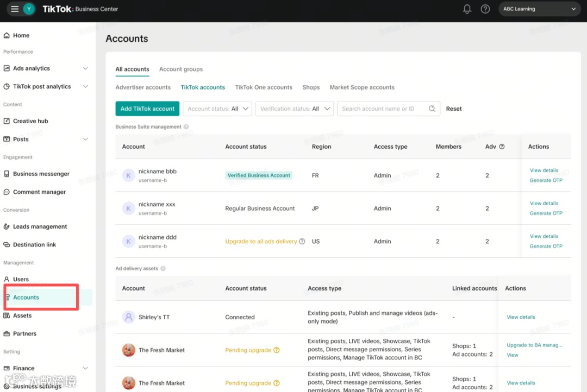Screen dimensions: 587x392
Task: Click help icon beside Upgrade to all ads delivery
Action: tap(302, 241)
